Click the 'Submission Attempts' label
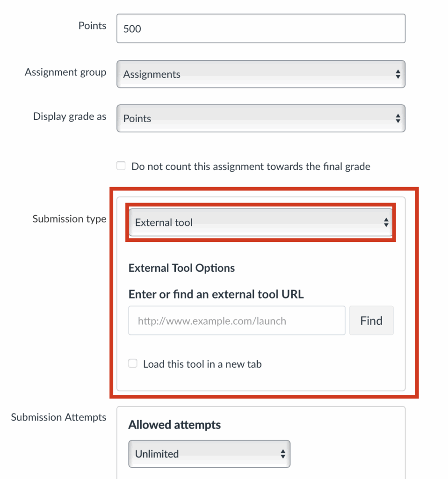 pos(58,417)
